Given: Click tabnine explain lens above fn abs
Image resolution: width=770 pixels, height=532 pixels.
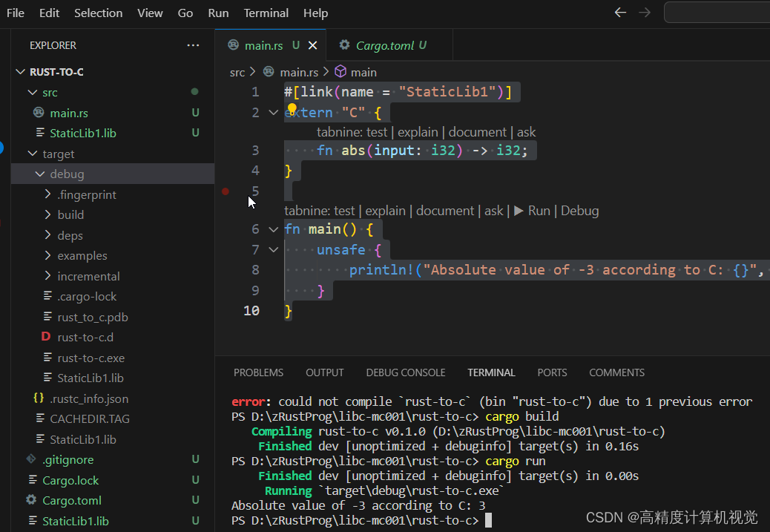Looking at the screenshot, I should coord(418,132).
